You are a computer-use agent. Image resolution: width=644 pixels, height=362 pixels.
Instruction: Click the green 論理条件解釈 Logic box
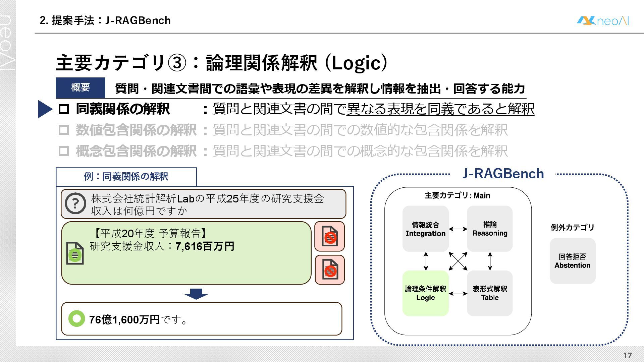425,293
